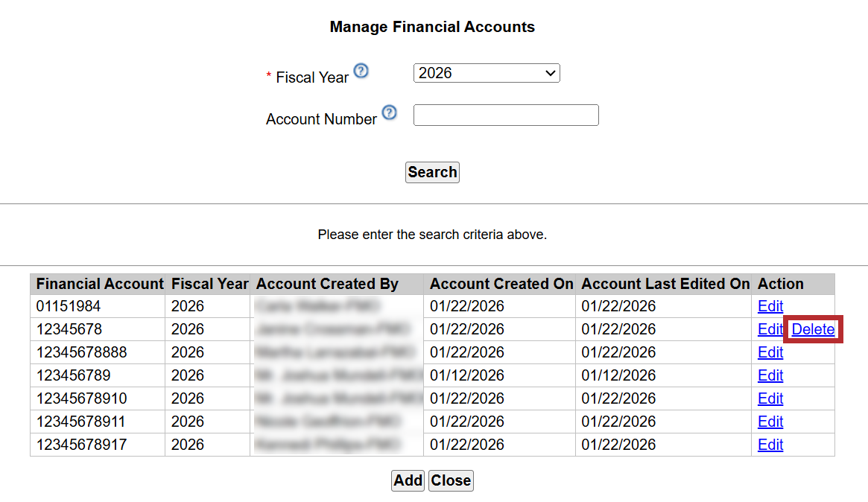
Task: Edit financial account 12345678911
Action: [x=770, y=422]
